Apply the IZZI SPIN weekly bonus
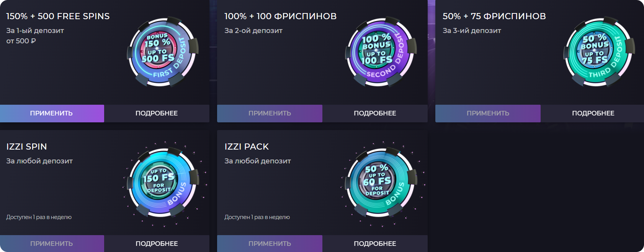This screenshot has width=644, height=252. click(52, 243)
